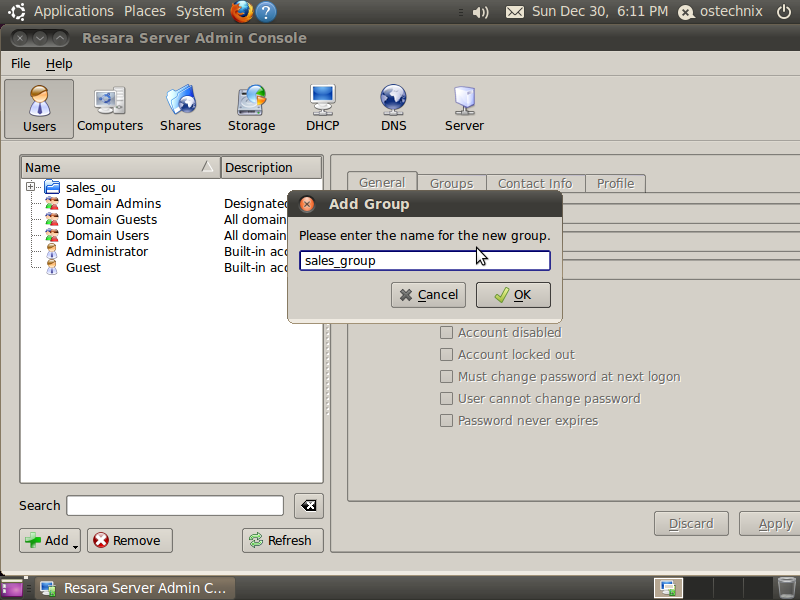Click the Search input field
800x600 pixels.
click(x=175, y=506)
